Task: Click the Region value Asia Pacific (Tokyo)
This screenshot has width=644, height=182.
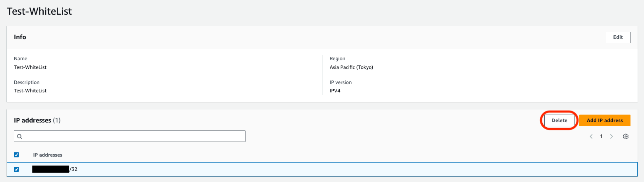Action: click(351, 67)
